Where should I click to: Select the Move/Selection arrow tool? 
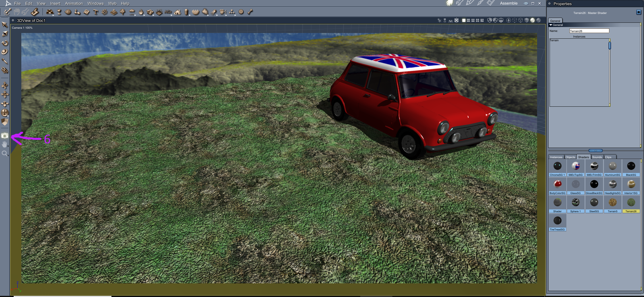pyautogui.click(x=5, y=25)
